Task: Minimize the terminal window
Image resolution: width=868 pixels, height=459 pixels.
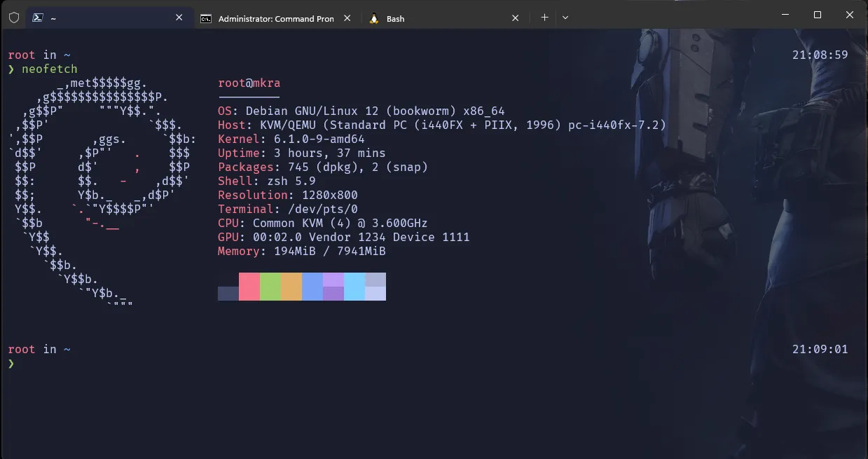Action: 785,15
